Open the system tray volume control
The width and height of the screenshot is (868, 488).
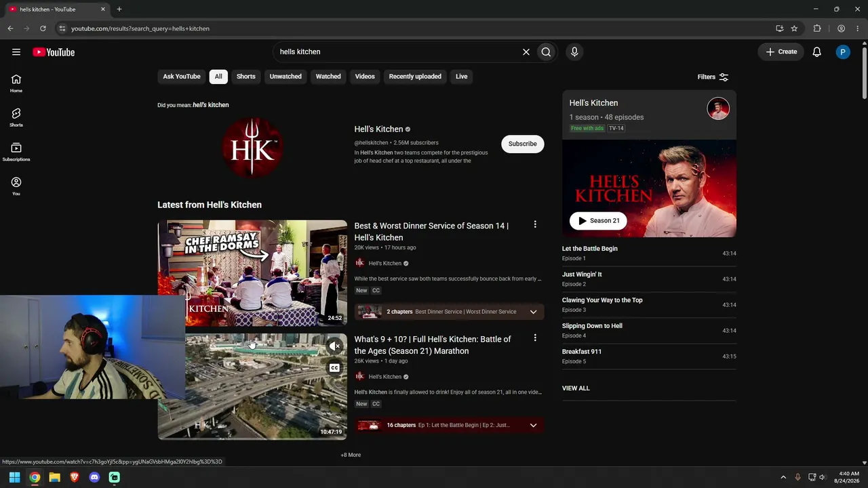pos(823,477)
